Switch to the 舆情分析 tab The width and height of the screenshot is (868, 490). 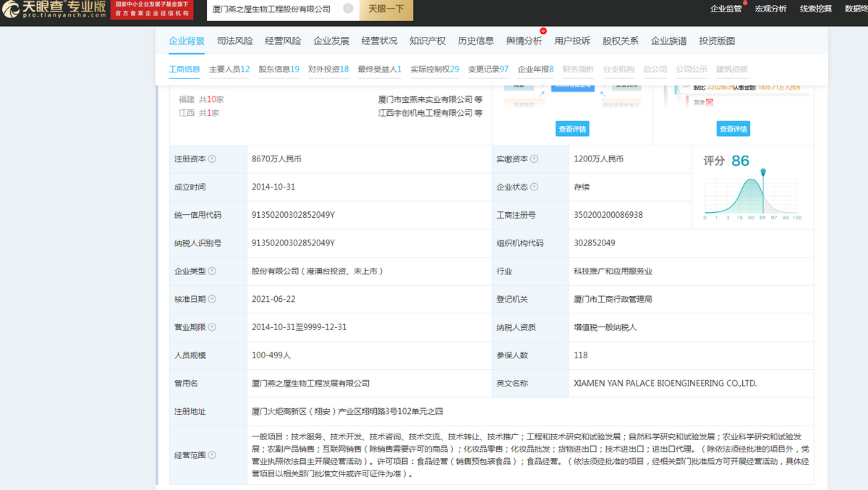(x=524, y=41)
